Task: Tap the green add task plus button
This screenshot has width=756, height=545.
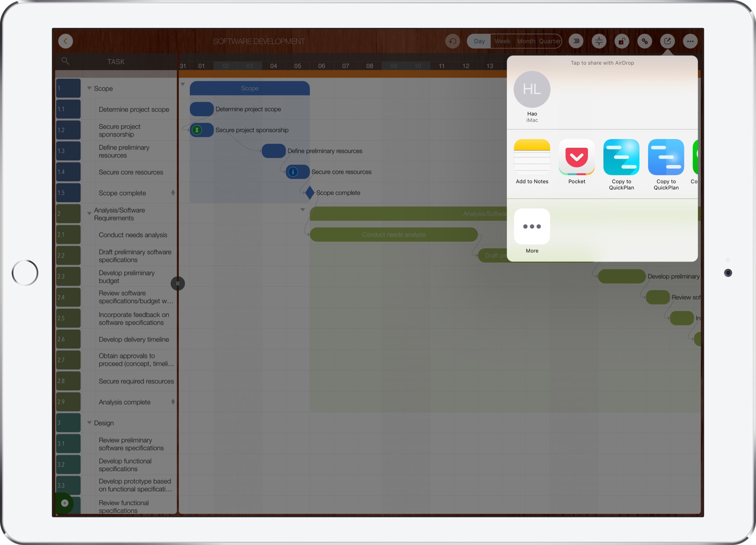Action: click(65, 503)
